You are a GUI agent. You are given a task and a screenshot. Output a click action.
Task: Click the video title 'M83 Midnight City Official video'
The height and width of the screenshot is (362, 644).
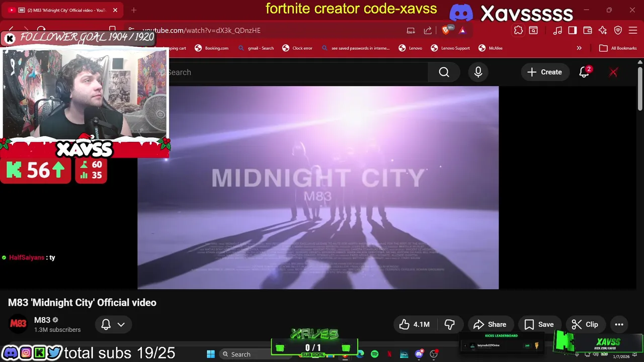point(82,303)
